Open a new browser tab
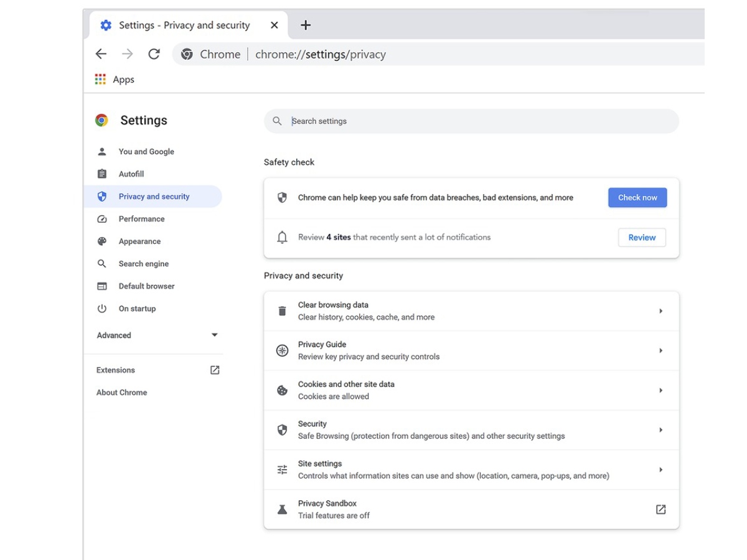Viewport: 747px width, 560px height. pyautogui.click(x=305, y=25)
